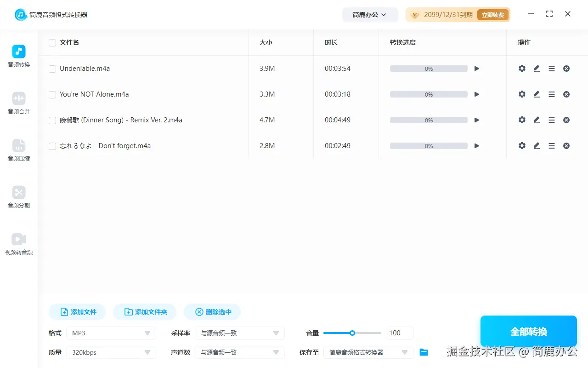Remove You're NOT Alone.m4a from list

(566, 94)
